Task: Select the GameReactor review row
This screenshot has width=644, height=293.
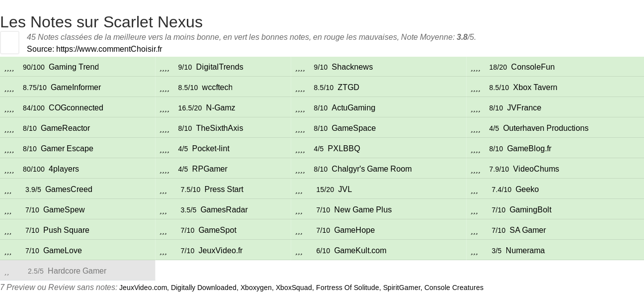Action: point(78,128)
